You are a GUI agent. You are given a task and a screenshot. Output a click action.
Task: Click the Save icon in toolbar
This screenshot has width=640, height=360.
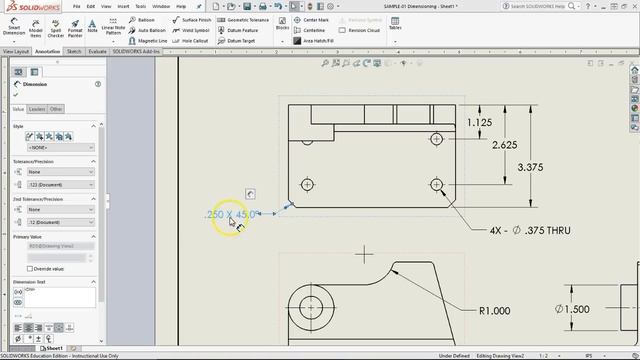coord(247,6)
